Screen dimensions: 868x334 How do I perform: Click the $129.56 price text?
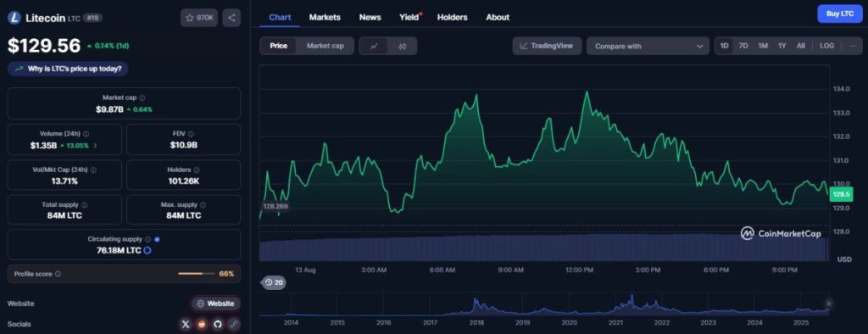click(x=44, y=46)
